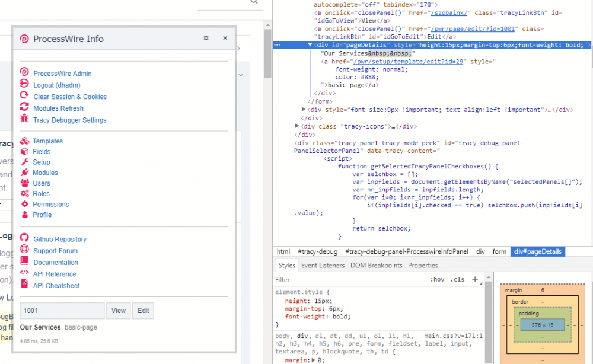
Task: Click the Templates cubes icon
Action: (24, 141)
